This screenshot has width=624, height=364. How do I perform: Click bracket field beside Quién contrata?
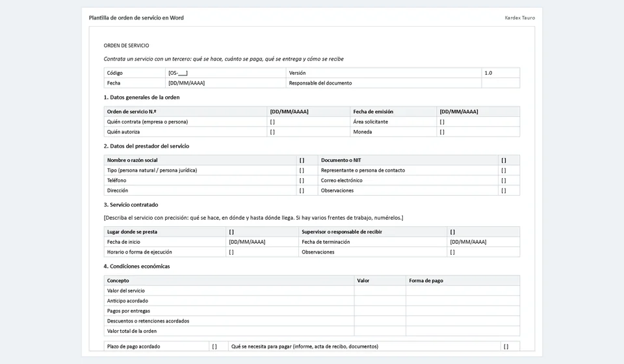pos(308,122)
